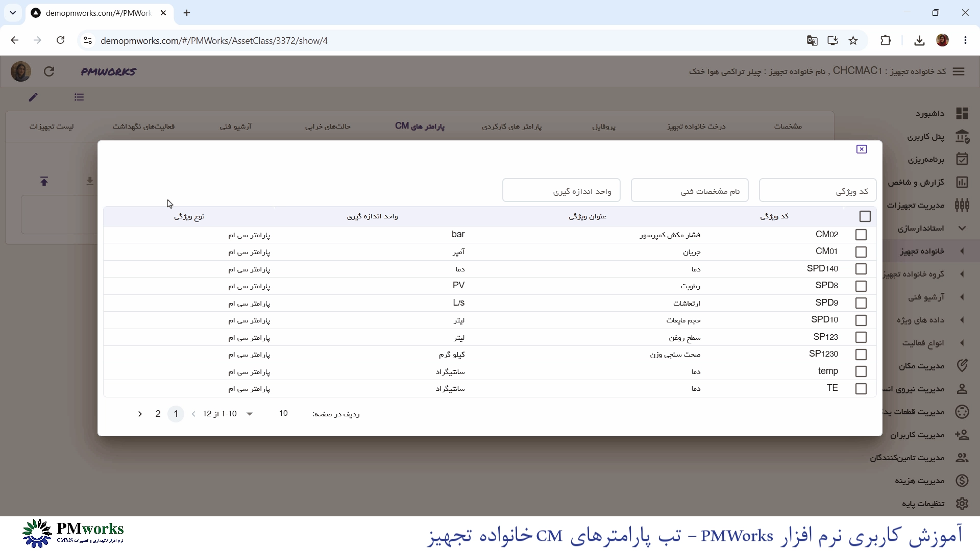Expand خانواده تجهیز sidebar item

click(x=962, y=251)
